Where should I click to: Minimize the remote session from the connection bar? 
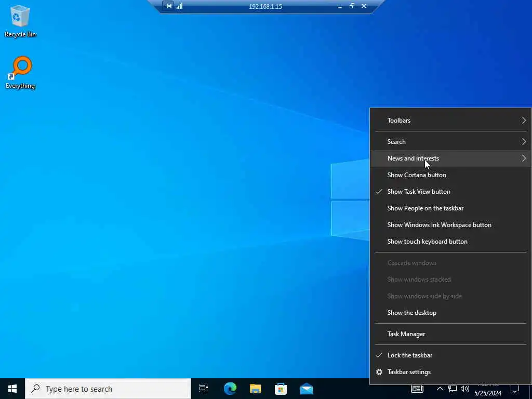pyautogui.click(x=340, y=6)
